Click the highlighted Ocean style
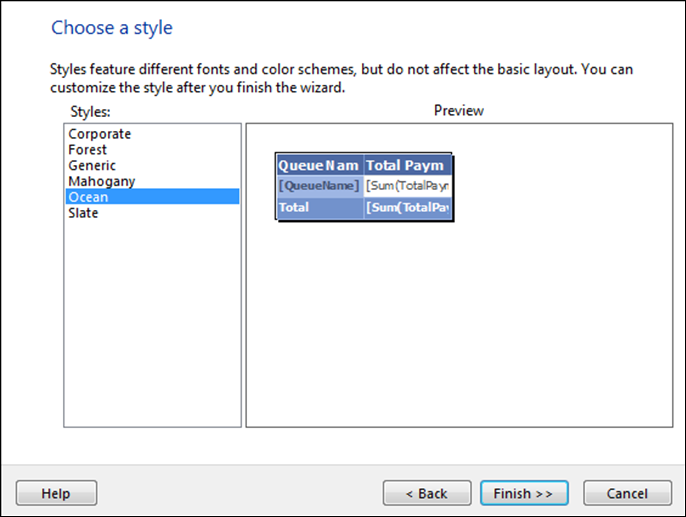686x517 pixels. pos(152,197)
